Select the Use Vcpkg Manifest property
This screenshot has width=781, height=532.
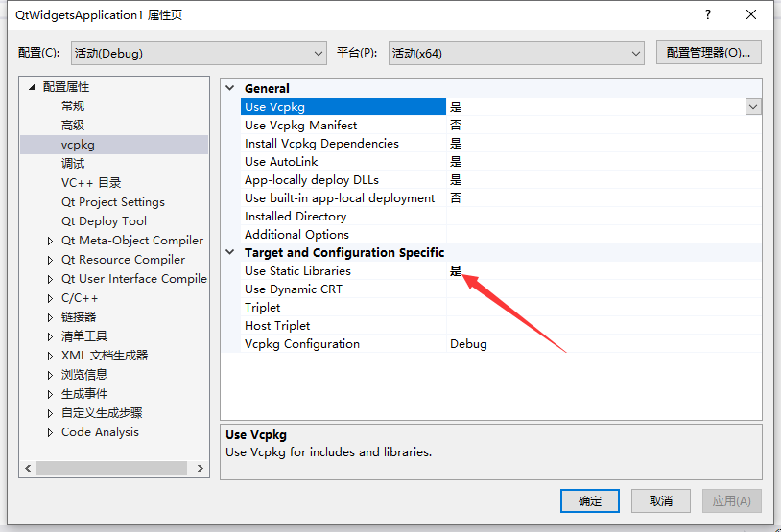[301, 125]
